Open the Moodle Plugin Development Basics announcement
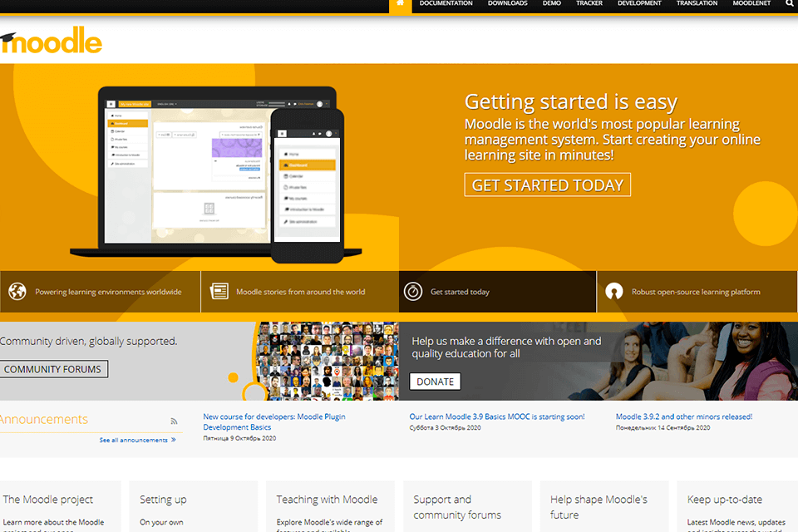This screenshot has width=798, height=532. point(274,421)
